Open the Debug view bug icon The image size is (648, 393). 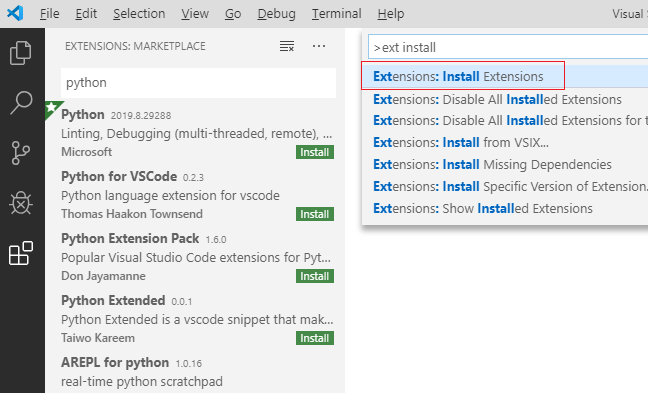coord(21,203)
